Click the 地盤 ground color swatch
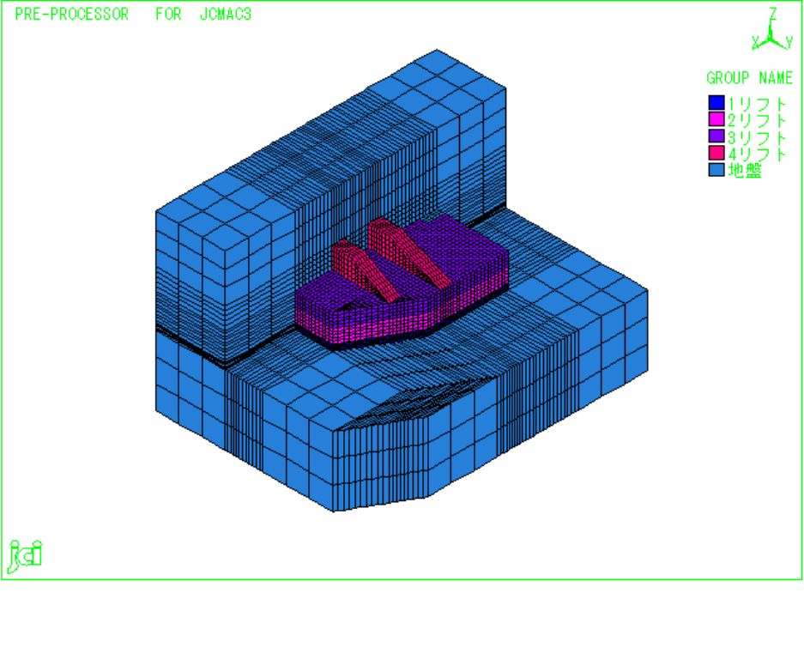This screenshot has height=672, width=804. coord(716,170)
